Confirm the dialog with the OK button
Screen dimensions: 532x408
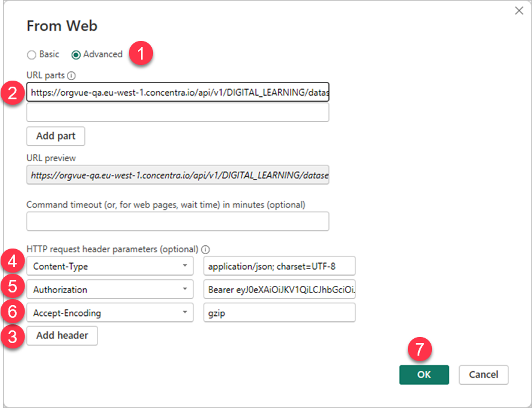[x=424, y=374]
